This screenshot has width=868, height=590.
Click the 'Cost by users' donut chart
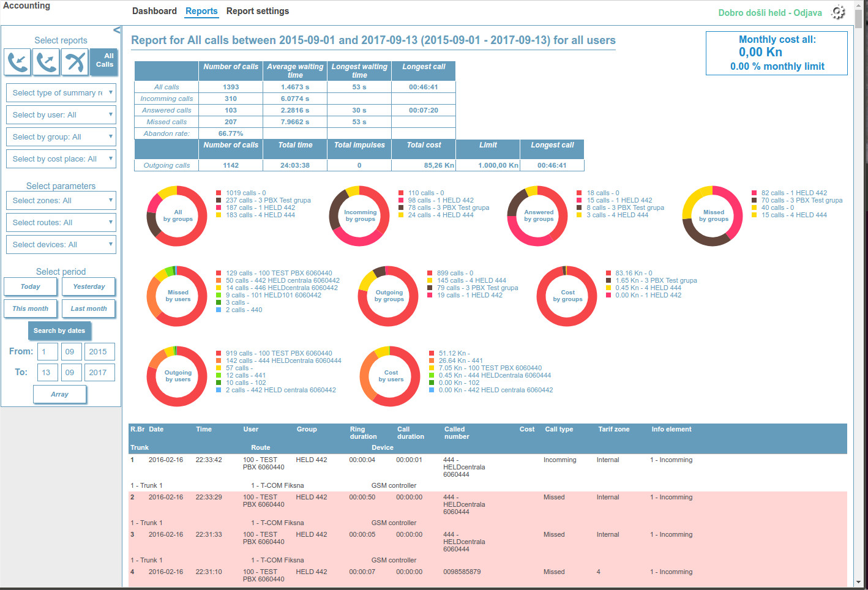click(x=391, y=376)
